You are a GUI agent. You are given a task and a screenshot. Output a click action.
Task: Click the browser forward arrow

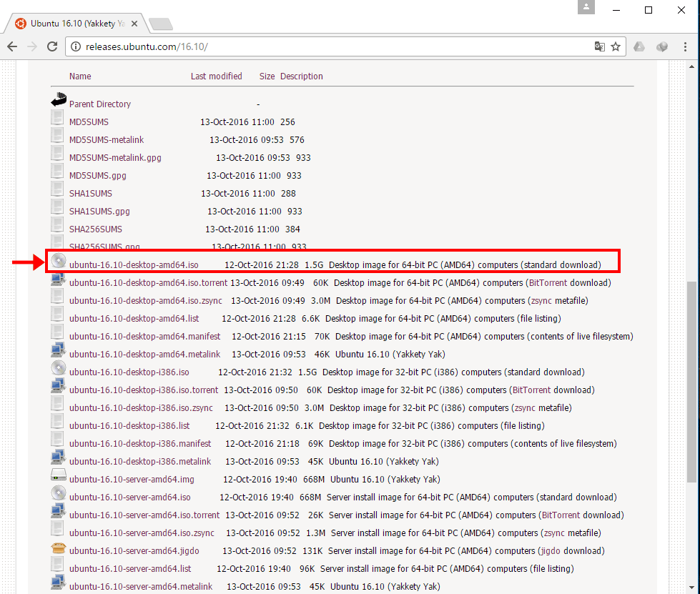pos(32,46)
